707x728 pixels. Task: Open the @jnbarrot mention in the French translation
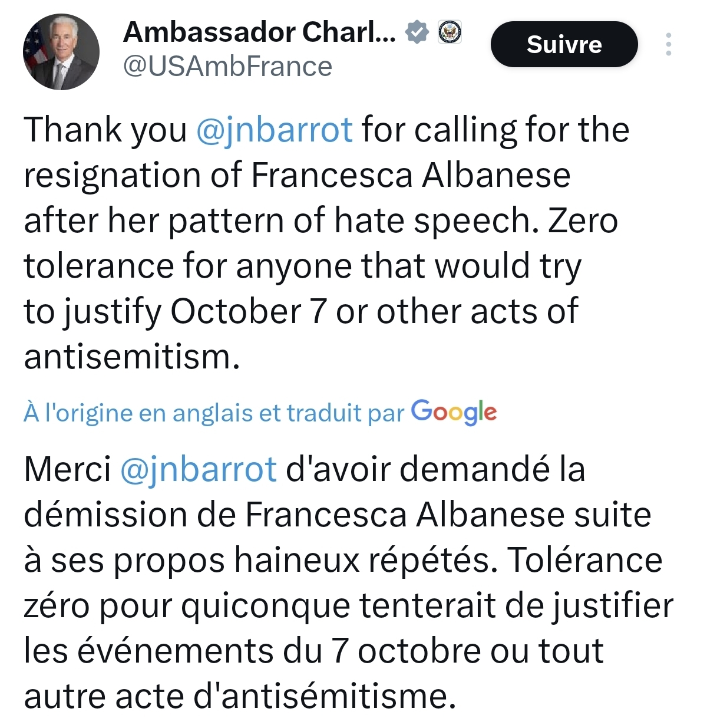coord(198,469)
